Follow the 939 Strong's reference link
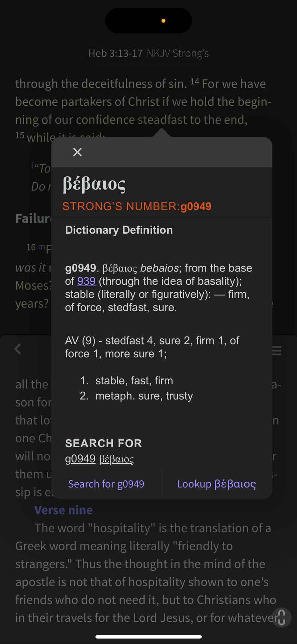 coord(86,281)
